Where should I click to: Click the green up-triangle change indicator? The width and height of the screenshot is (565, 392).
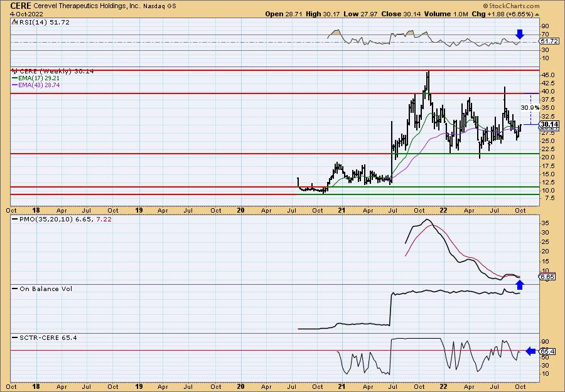coord(537,14)
